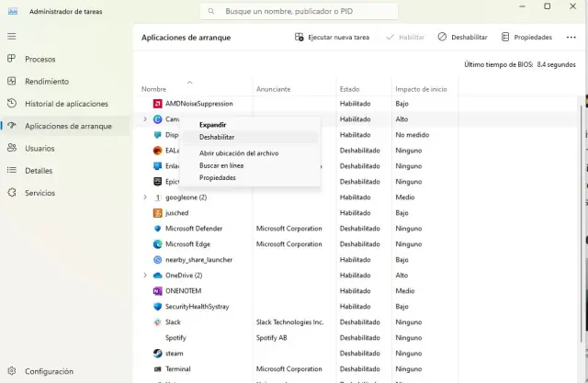This screenshot has width=588, height=383.
Task: Open Rendimiento section in sidebar
Action: [46, 81]
